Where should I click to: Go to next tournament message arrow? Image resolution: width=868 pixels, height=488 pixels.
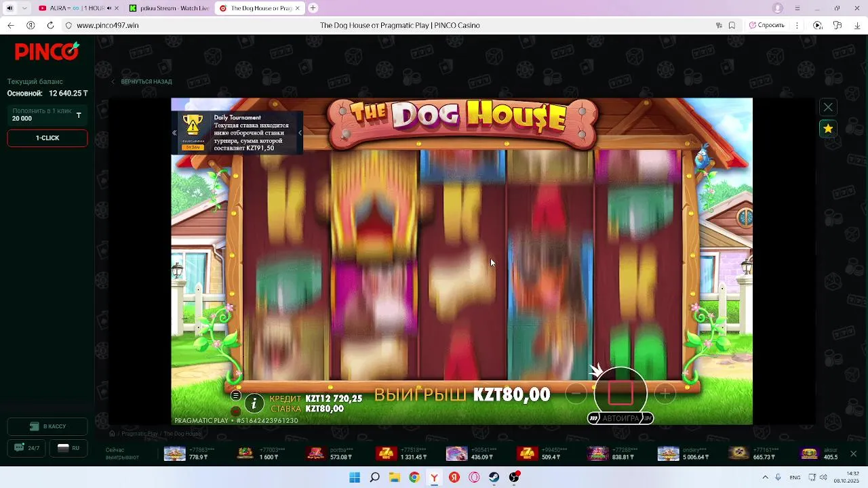pos(300,133)
